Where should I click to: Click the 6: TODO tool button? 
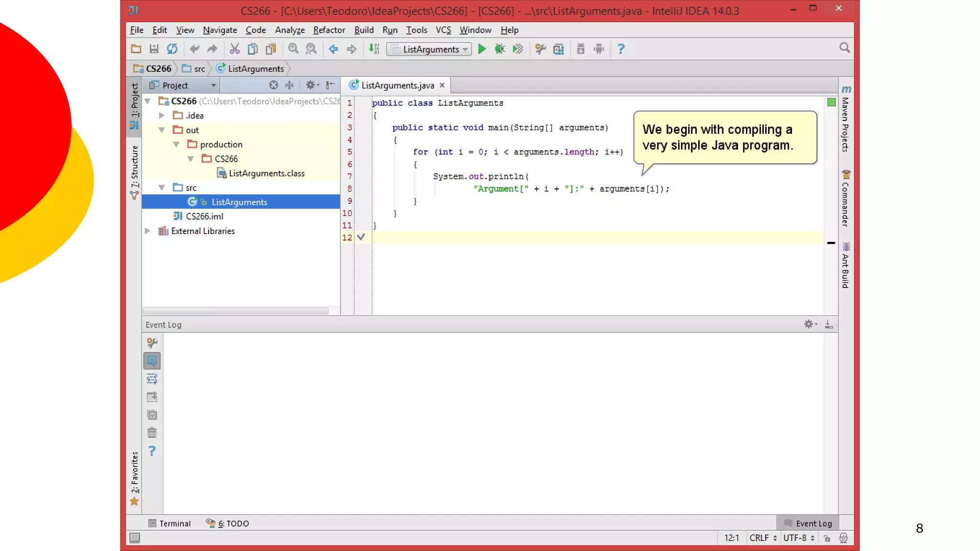pyautogui.click(x=228, y=523)
